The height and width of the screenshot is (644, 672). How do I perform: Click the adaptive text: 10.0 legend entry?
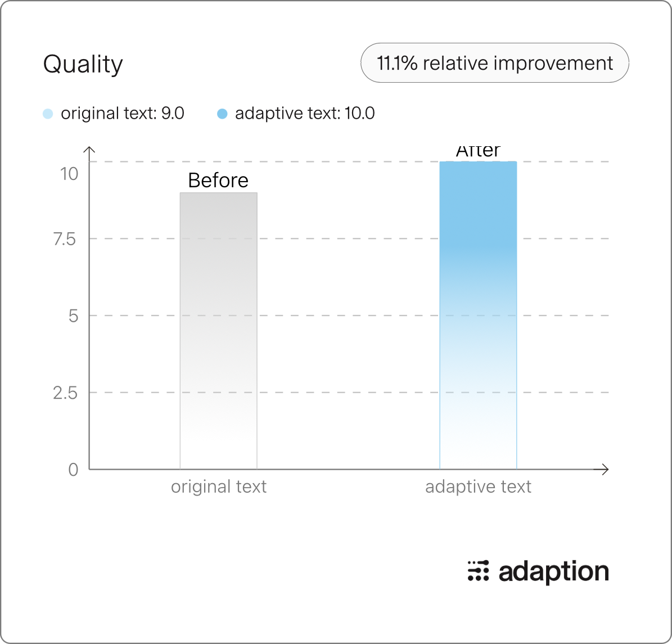click(305, 114)
